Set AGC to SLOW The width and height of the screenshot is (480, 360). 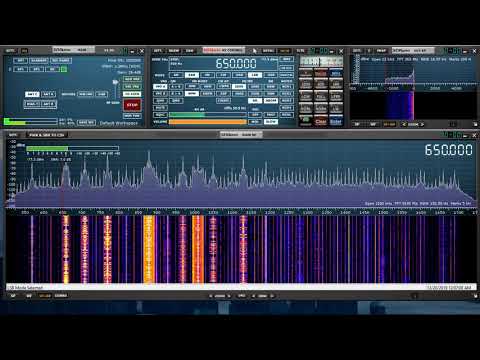(271, 122)
